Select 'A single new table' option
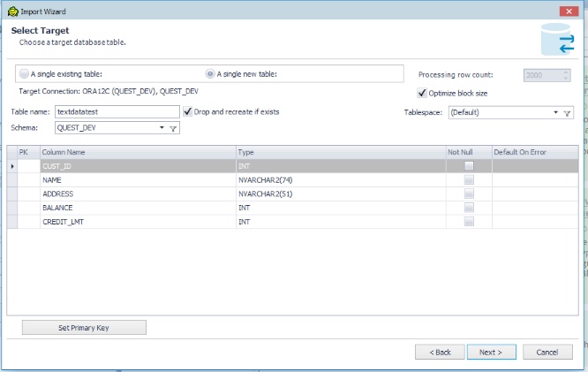 [210, 74]
